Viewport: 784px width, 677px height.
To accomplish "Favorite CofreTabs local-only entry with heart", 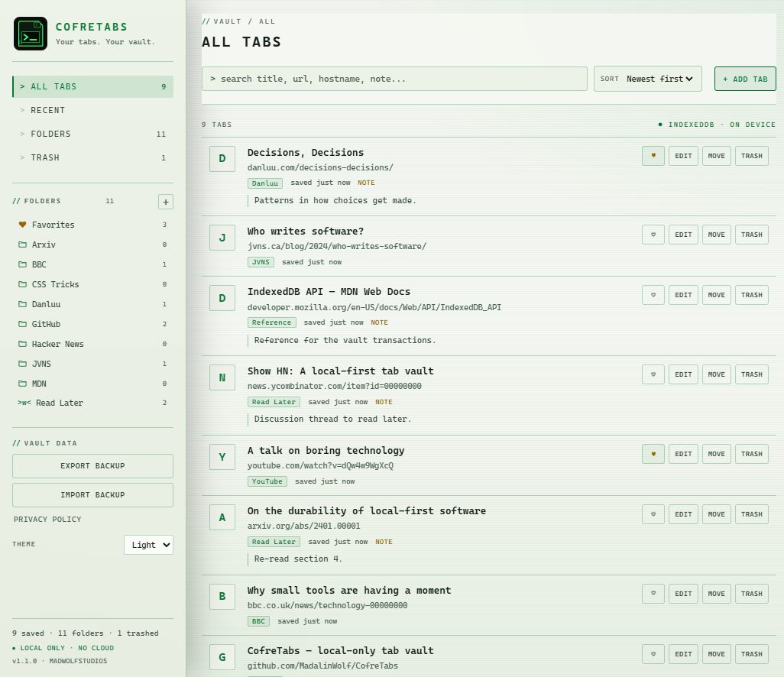I will [x=653, y=654].
